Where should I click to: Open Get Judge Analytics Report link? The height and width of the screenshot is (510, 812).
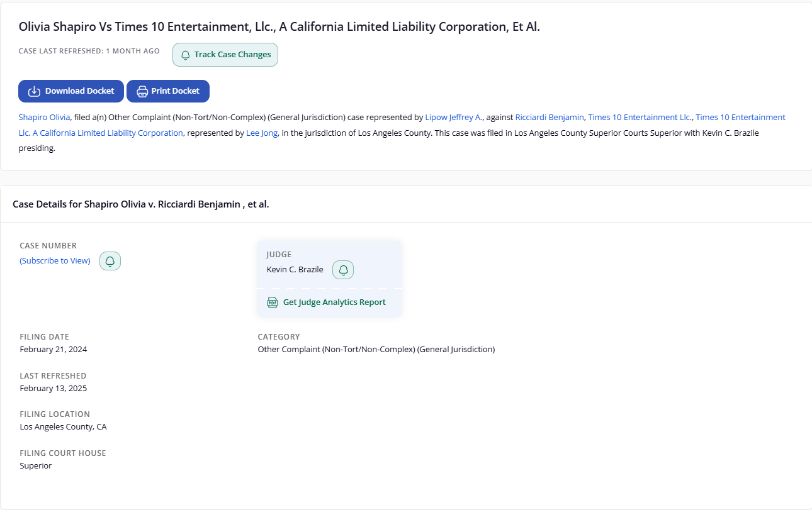pyautogui.click(x=334, y=302)
